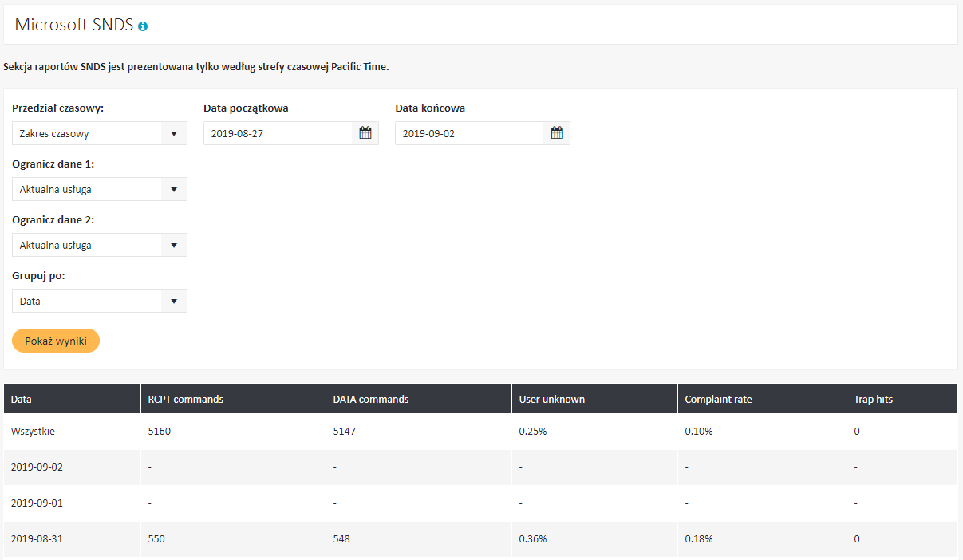Open the Grupuj po dropdown

coord(100,301)
